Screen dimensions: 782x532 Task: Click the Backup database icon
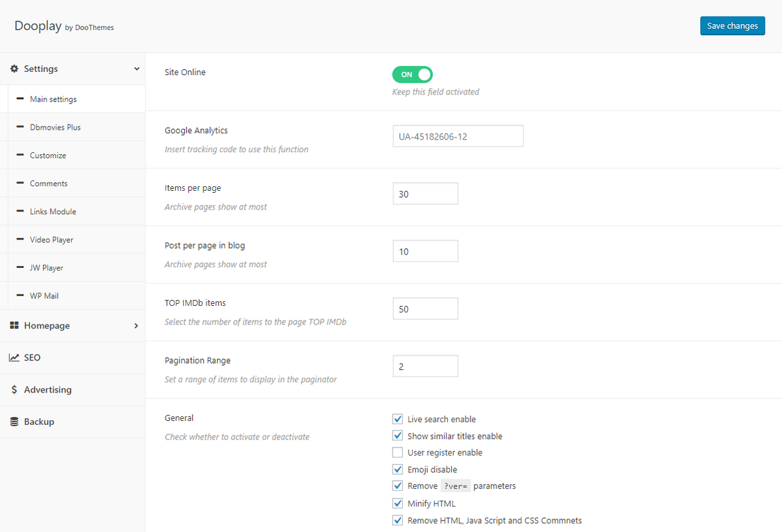pyautogui.click(x=15, y=422)
